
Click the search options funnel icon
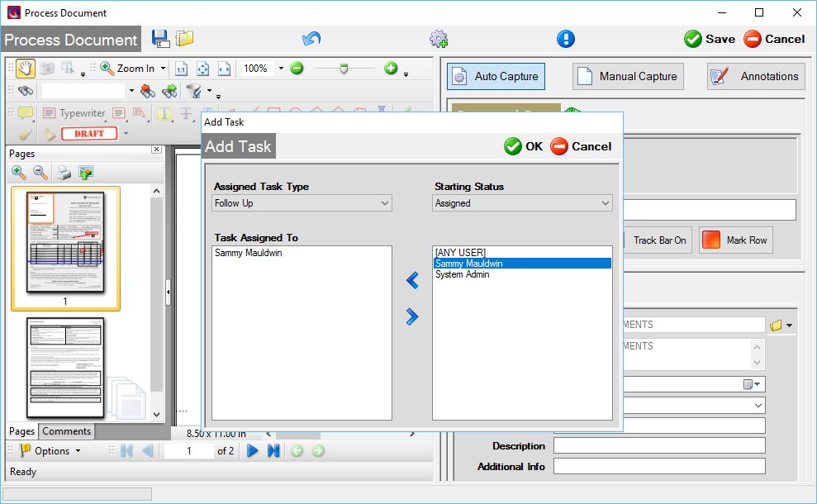click(193, 91)
